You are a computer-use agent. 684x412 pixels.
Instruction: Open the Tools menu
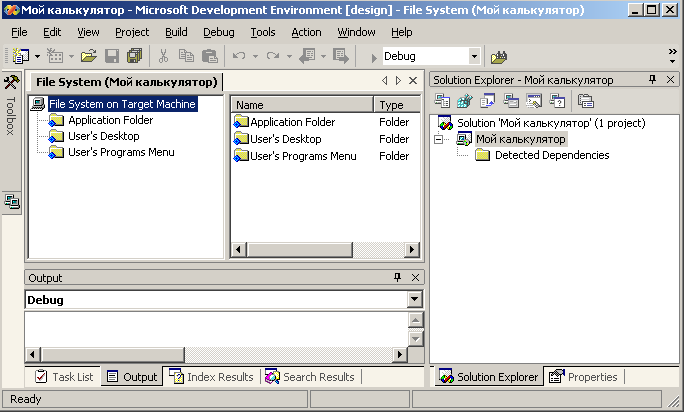263,32
